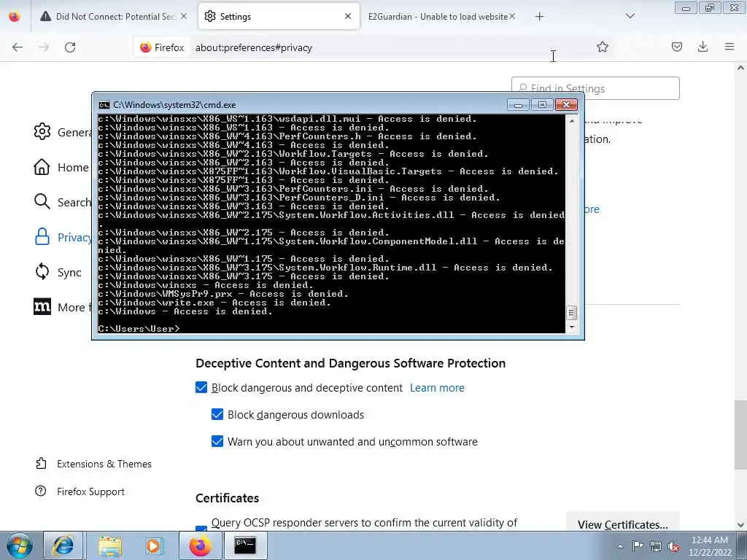Click the Firefox identity box

[x=162, y=47]
